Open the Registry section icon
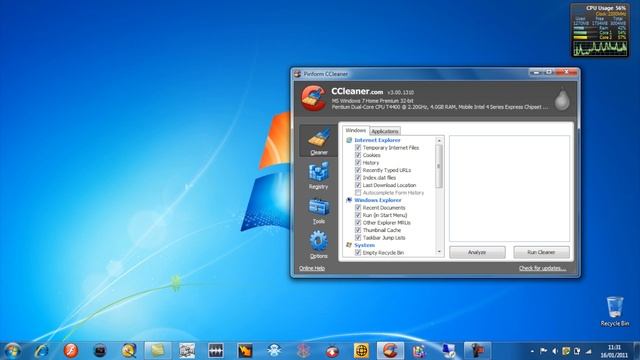This screenshot has width=640, height=360. (318, 172)
